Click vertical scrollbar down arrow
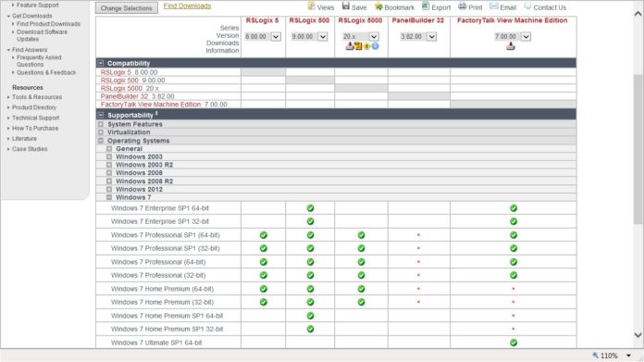Viewport: 644px width, 362px height. (x=638, y=335)
